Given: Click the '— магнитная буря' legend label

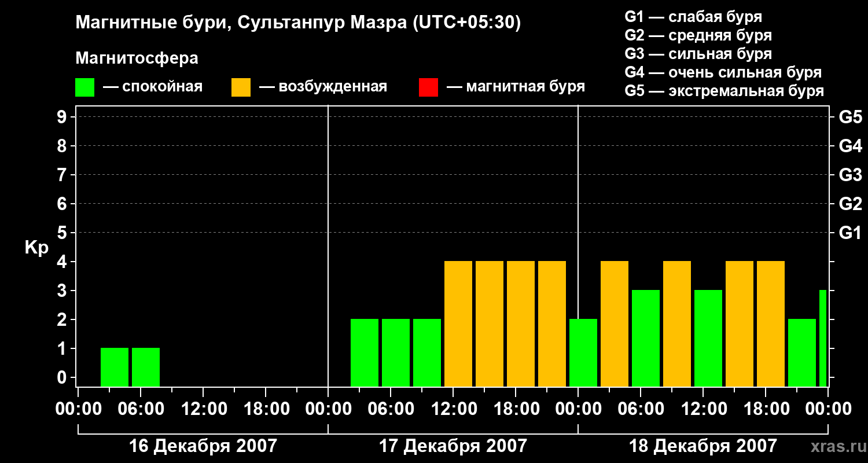Looking at the screenshot, I should pyautogui.click(x=516, y=87).
